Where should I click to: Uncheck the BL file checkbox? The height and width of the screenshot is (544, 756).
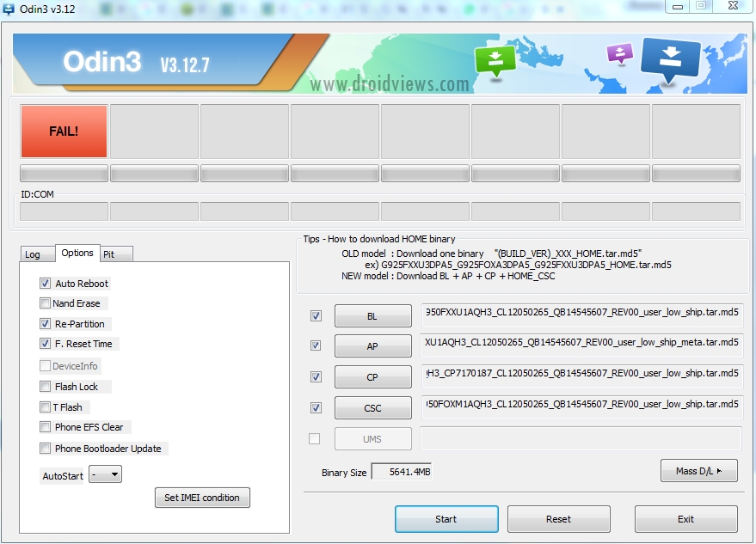(316, 316)
